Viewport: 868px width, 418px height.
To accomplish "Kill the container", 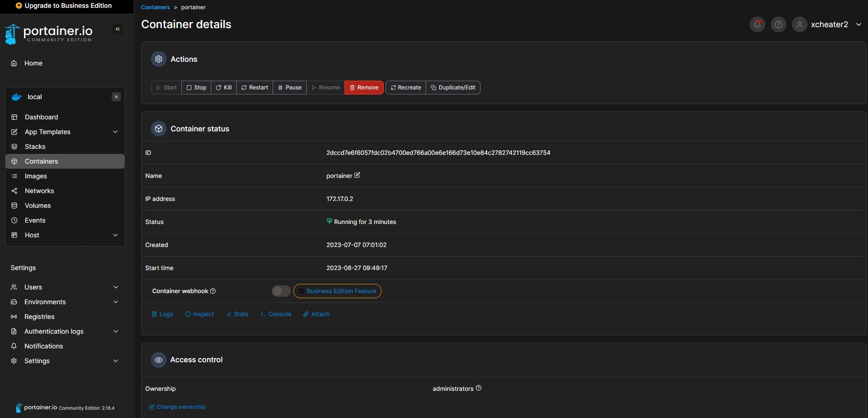I will coord(224,88).
